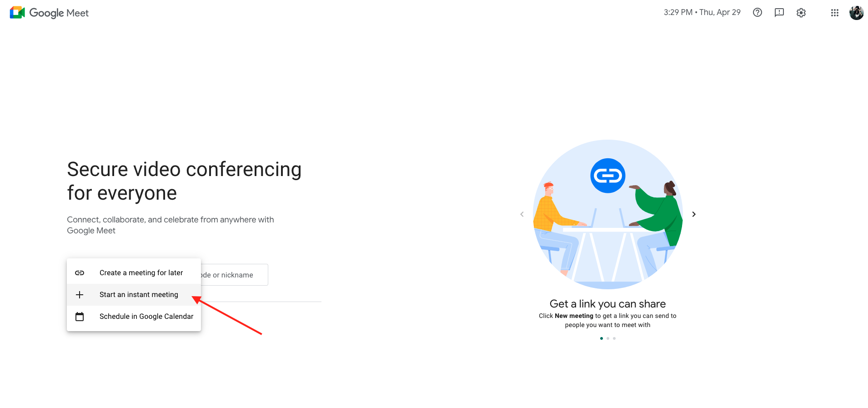Choose Start an instant meeting

139,295
